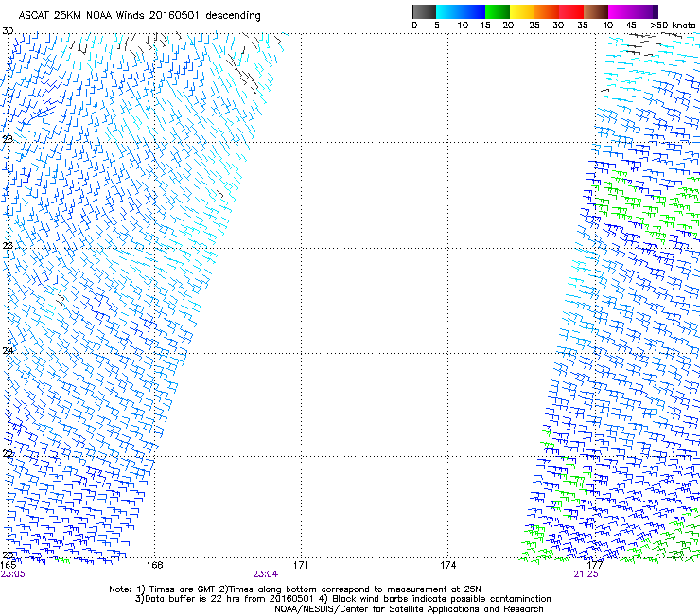Click the title "ASCAT 25KM NOAA Winds 20160501 descending"
This screenshot has height=615, width=700.
139,16
